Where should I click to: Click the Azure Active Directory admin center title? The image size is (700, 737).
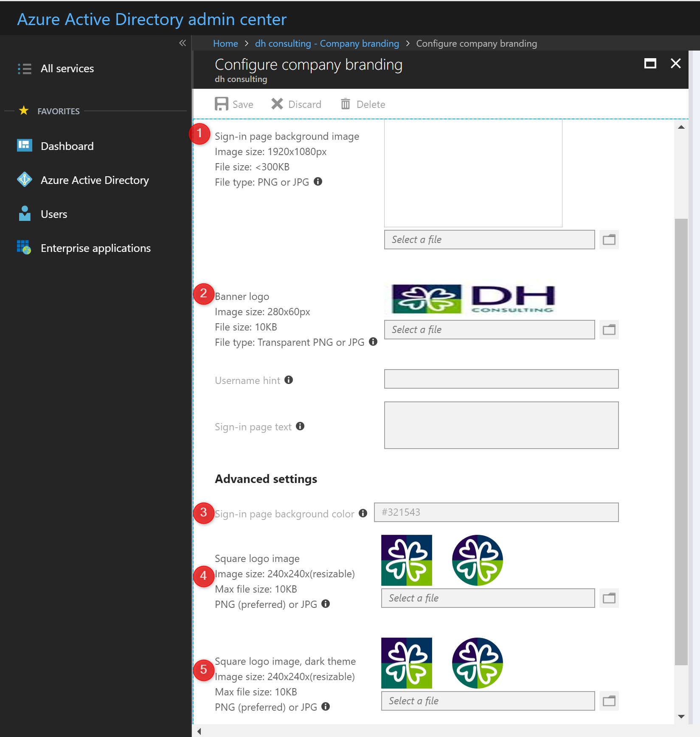click(152, 20)
